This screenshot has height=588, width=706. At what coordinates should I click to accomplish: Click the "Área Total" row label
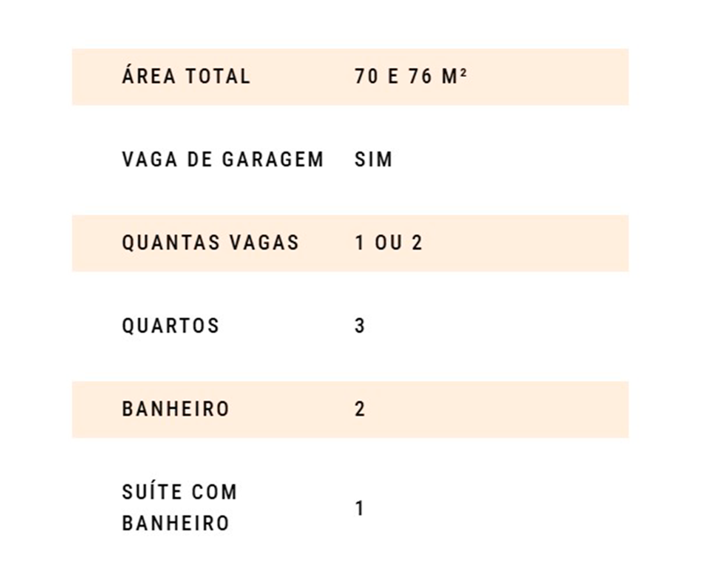click(x=186, y=76)
